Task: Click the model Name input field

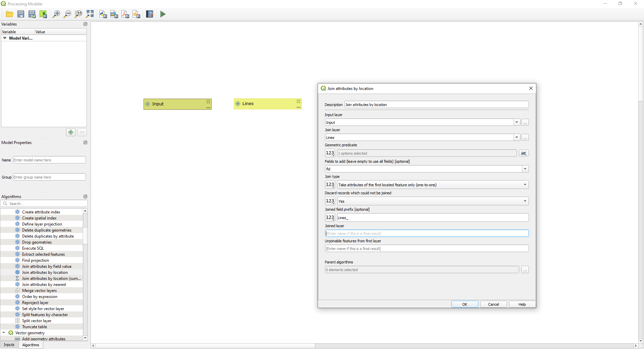Action: coord(49,160)
